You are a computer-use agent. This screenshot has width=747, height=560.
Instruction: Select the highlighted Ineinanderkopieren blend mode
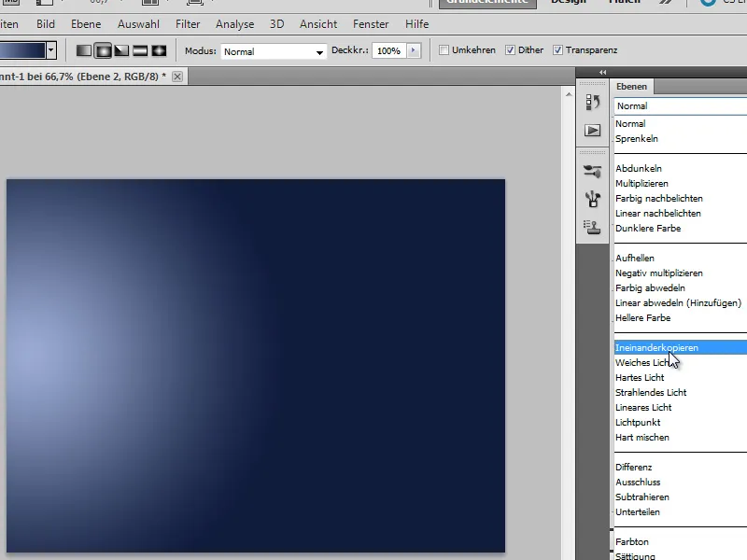click(681, 347)
